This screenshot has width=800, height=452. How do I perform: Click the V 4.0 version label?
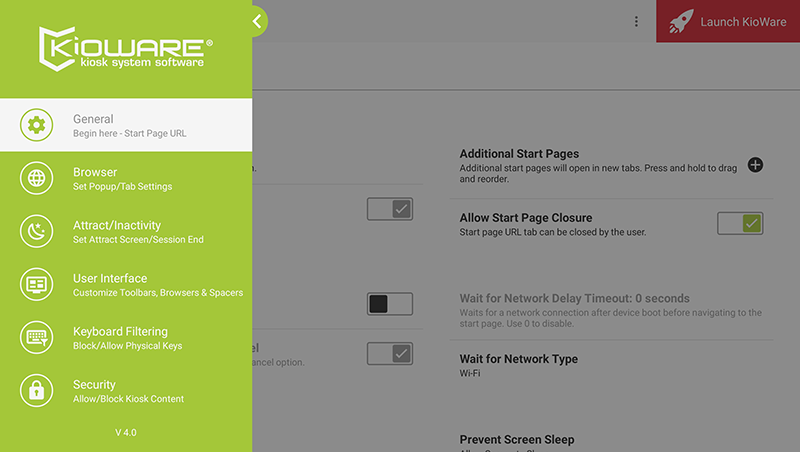click(126, 433)
